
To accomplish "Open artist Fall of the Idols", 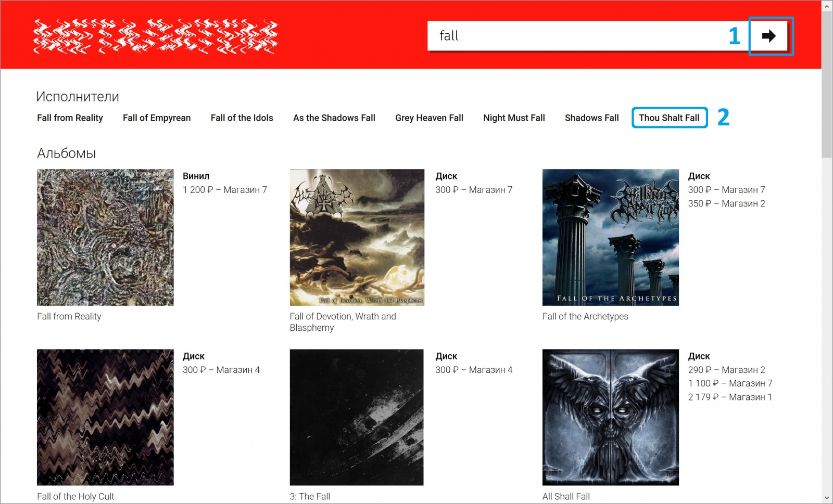I will pyautogui.click(x=242, y=118).
